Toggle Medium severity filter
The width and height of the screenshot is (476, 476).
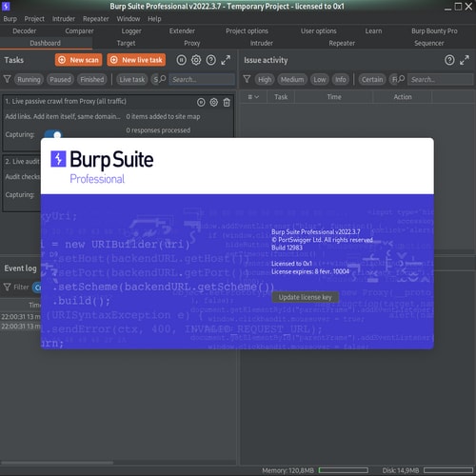(x=292, y=79)
